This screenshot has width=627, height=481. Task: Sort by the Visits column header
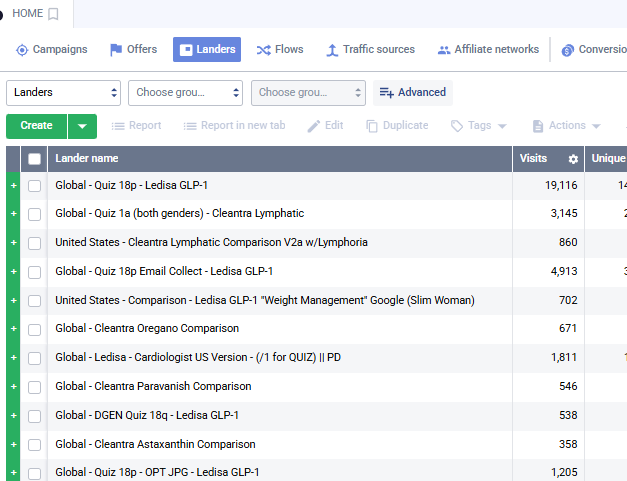click(533, 158)
